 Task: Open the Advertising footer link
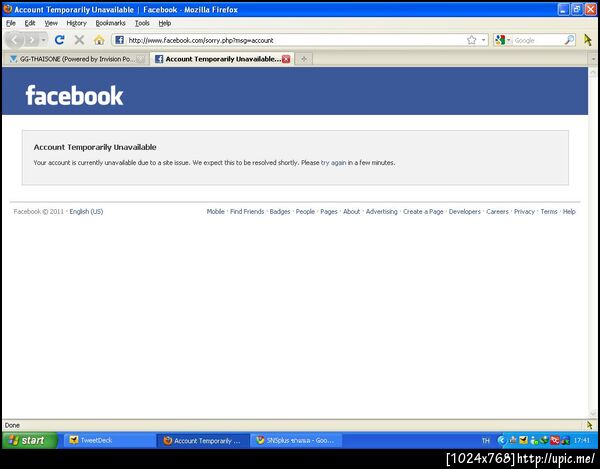pyautogui.click(x=382, y=212)
